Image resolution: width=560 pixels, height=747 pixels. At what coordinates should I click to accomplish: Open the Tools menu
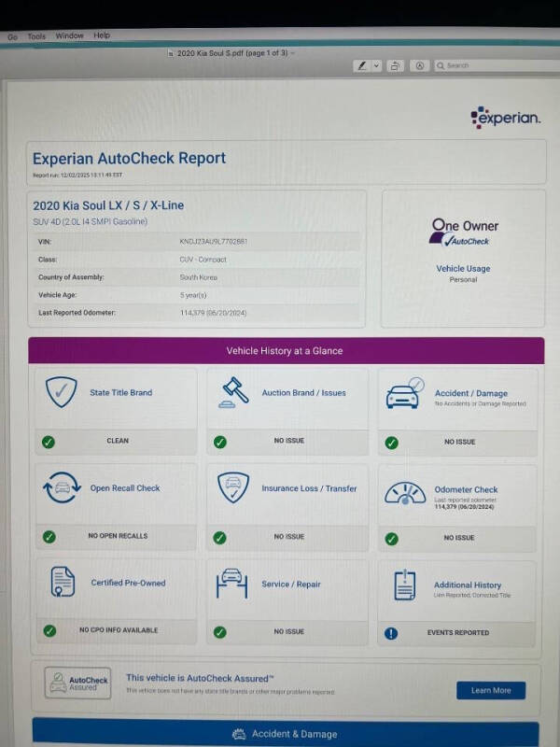(36, 36)
